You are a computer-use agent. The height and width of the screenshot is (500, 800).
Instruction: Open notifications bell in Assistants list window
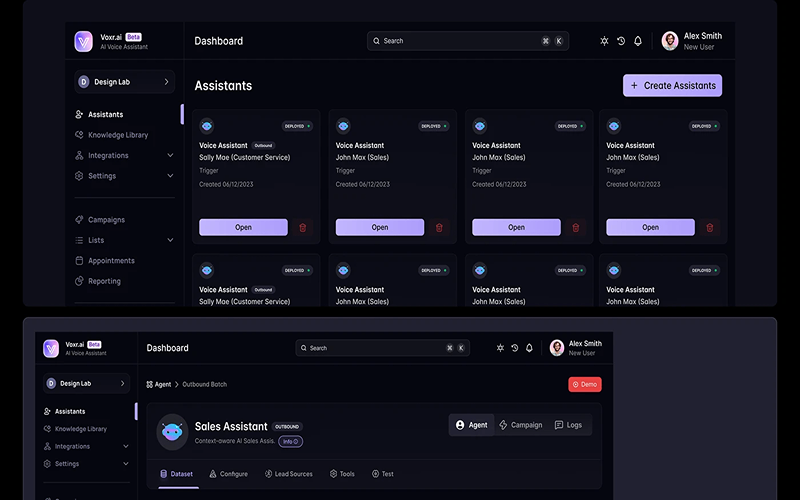[638, 41]
